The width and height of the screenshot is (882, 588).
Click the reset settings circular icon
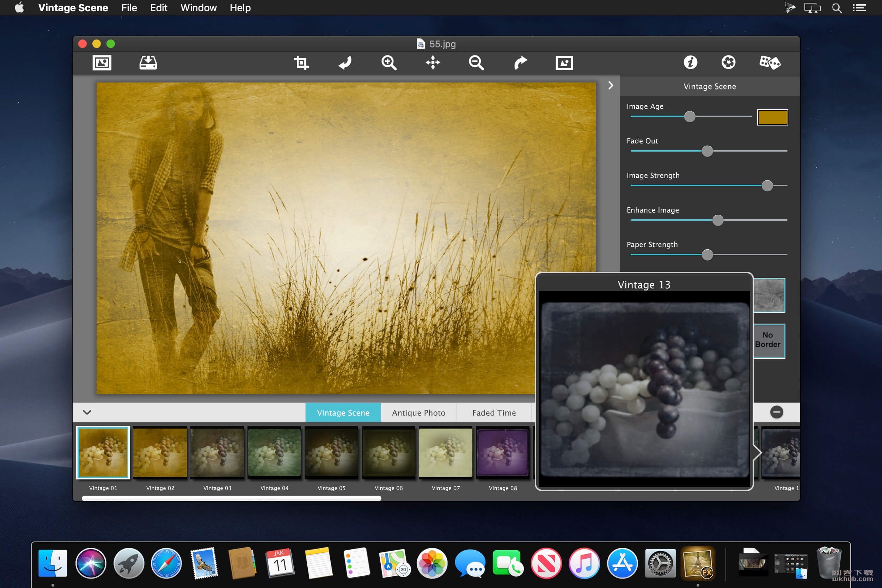[x=728, y=62]
